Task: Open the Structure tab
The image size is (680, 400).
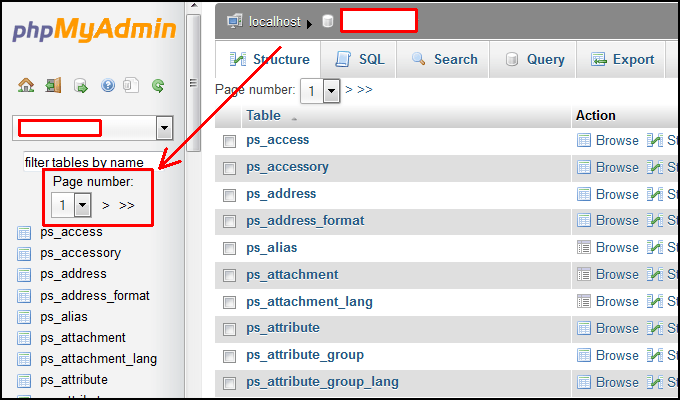Action: (x=269, y=59)
